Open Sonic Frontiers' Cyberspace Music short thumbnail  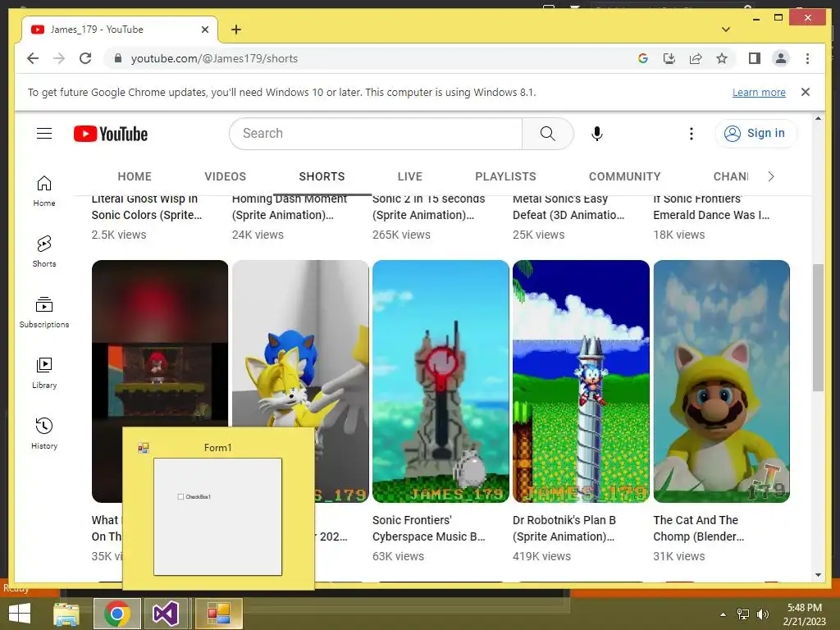[441, 381]
